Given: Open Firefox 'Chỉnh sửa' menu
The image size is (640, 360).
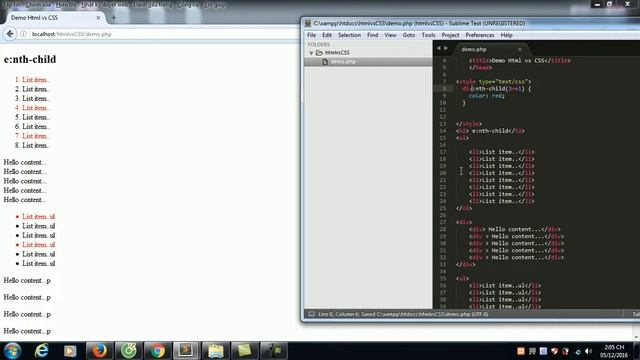Looking at the screenshot, I should point(38,4).
